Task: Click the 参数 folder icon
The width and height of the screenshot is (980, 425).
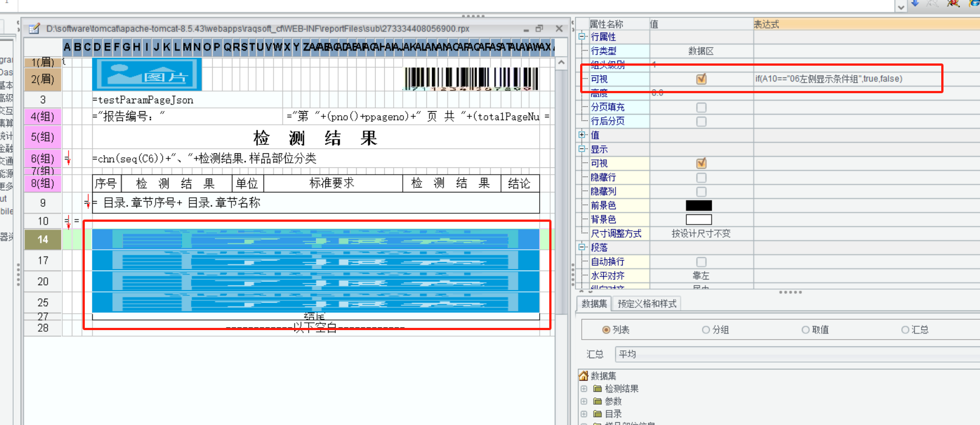Action: point(598,401)
